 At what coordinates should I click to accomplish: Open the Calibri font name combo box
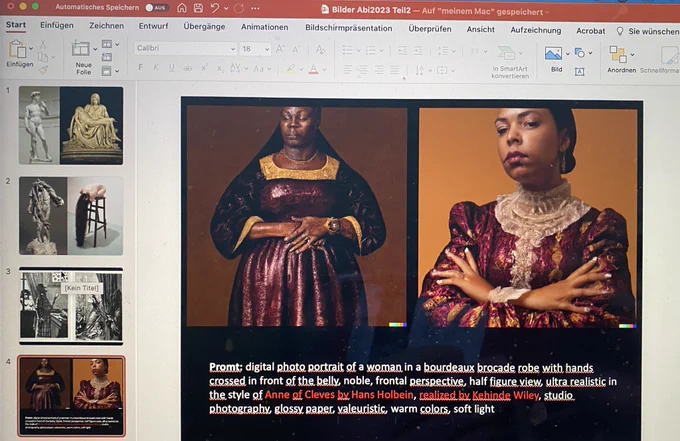click(x=185, y=48)
